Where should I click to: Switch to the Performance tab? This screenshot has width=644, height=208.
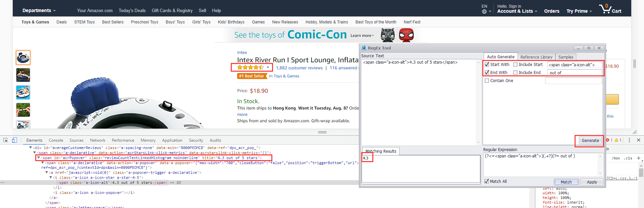pos(123,140)
